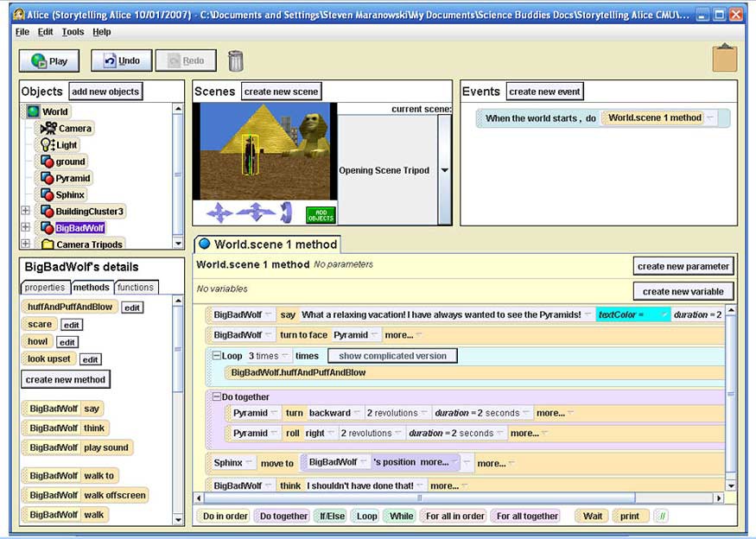Viewport: 756px width, 539px height.
Task: Click show complicated version button
Action: click(x=392, y=356)
